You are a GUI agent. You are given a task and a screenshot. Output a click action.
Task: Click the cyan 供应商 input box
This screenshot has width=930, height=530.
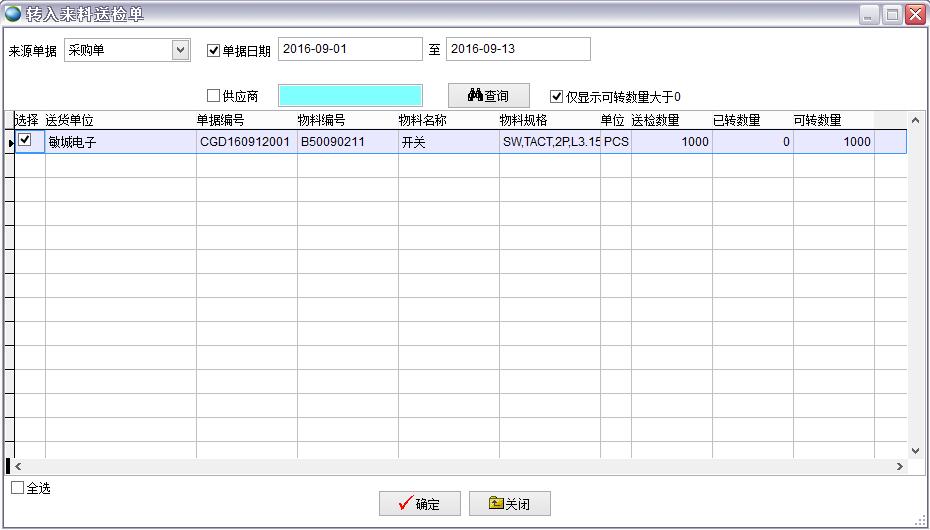[350, 96]
